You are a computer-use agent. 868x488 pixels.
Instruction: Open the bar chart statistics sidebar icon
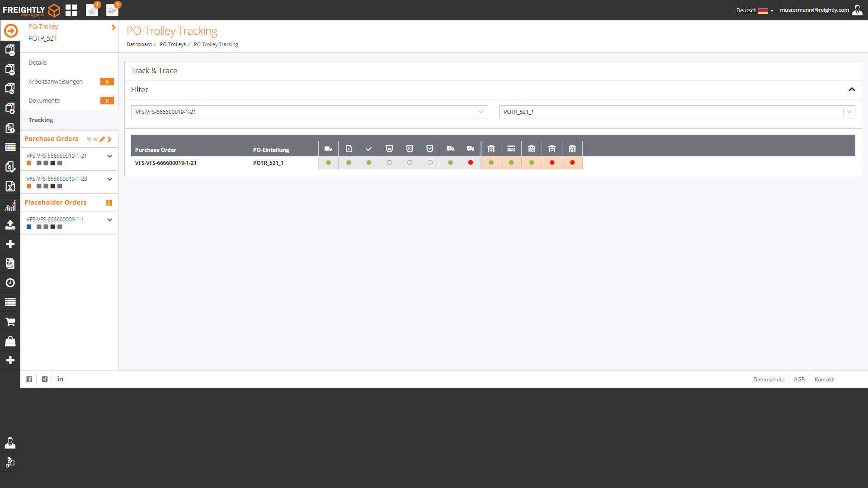point(10,206)
